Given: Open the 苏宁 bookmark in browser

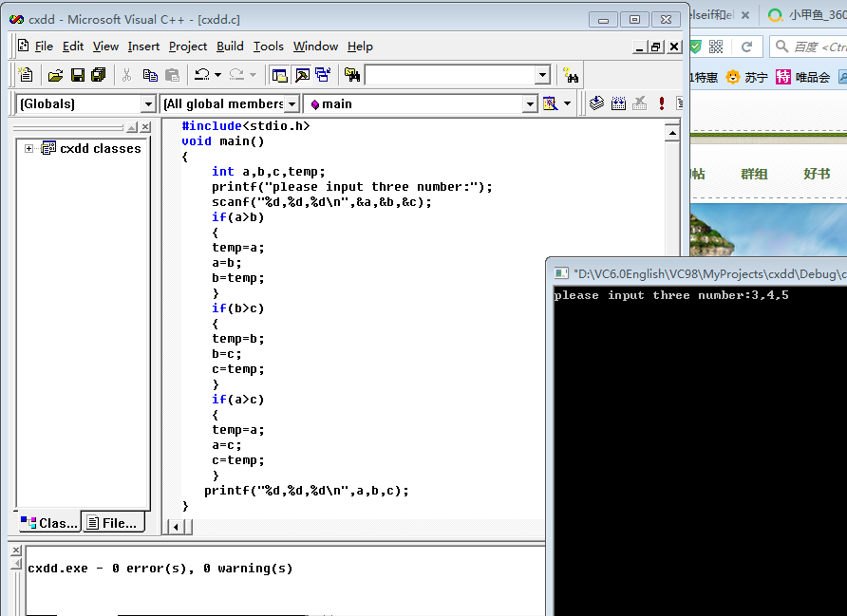Looking at the screenshot, I should (x=747, y=77).
